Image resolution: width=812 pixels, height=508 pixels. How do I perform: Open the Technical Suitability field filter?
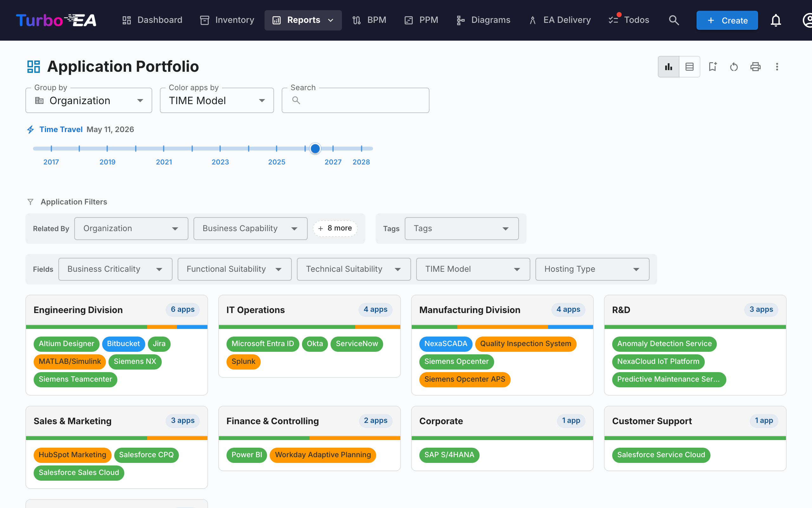point(354,269)
